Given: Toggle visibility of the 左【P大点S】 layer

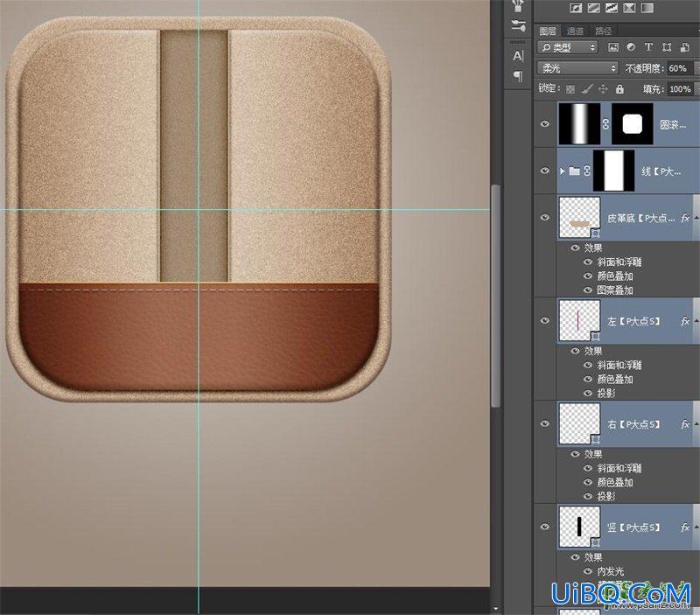Looking at the screenshot, I should point(545,321).
